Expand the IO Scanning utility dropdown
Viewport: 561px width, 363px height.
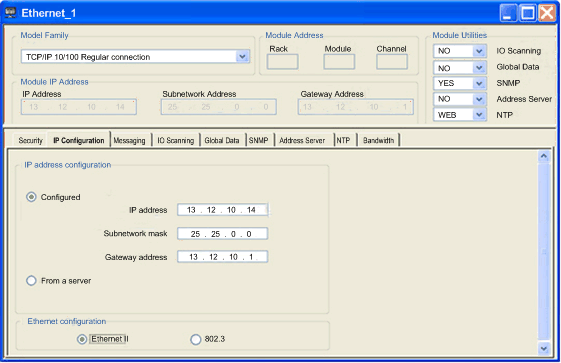(479, 51)
